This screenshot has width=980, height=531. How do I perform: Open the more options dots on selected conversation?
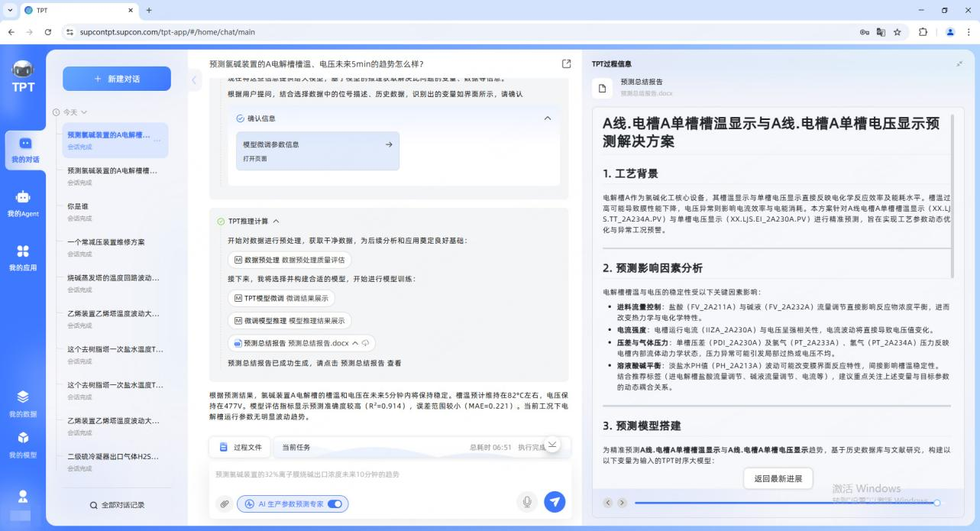coord(157,140)
